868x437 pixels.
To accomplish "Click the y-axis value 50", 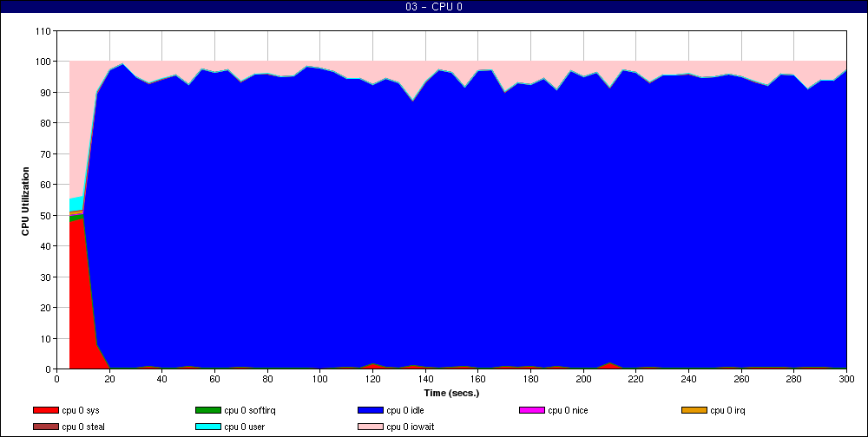I will [46, 215].
